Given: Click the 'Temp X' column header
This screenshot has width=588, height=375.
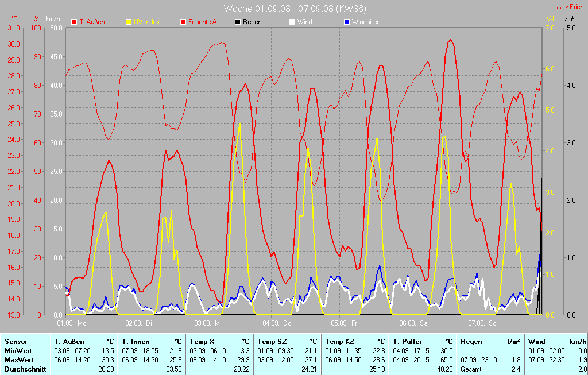Looking at the screenshot, I should point(202,342).
